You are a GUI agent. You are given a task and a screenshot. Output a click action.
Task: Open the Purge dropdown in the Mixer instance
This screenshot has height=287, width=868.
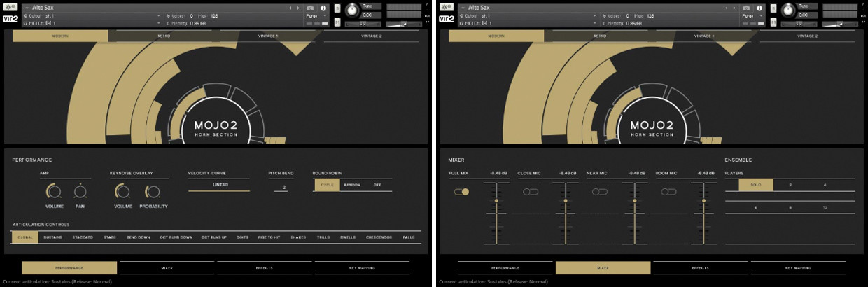click(x=751, y=15)
